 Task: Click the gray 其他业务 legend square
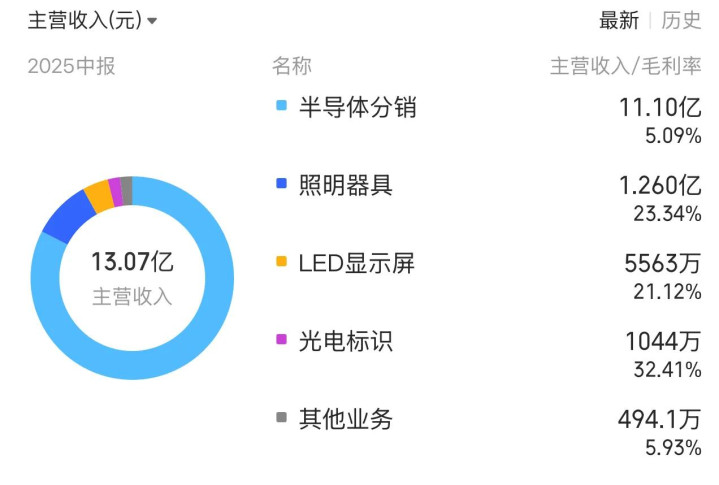[281, 418]
